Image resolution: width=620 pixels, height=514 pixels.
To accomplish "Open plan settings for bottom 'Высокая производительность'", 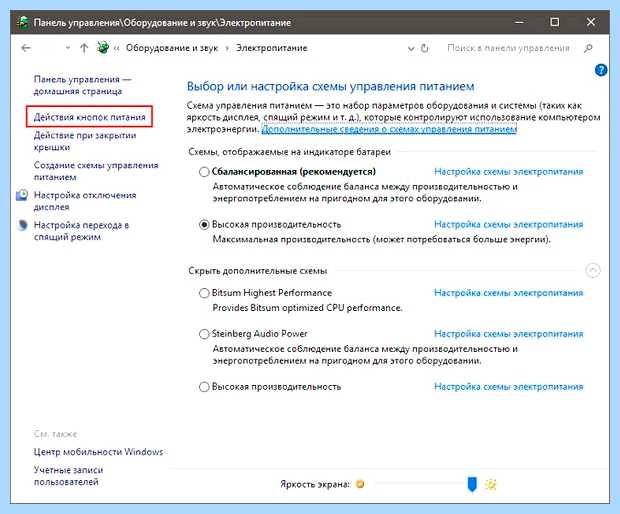I will [508, 386].
